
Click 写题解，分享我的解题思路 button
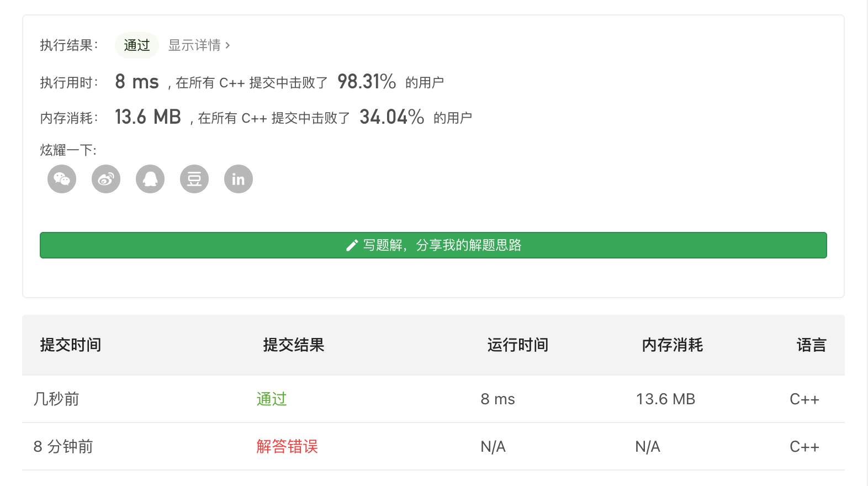tap(433, 245)
